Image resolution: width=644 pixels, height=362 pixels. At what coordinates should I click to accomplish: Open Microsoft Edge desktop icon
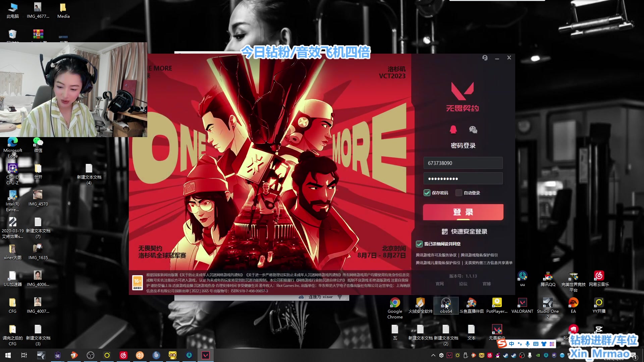tap(13, 147)
